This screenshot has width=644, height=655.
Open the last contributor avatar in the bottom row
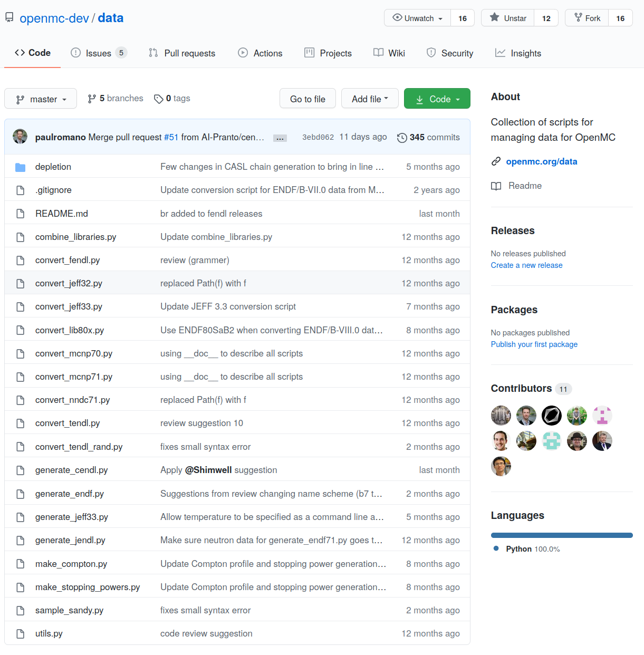point(501,466)
